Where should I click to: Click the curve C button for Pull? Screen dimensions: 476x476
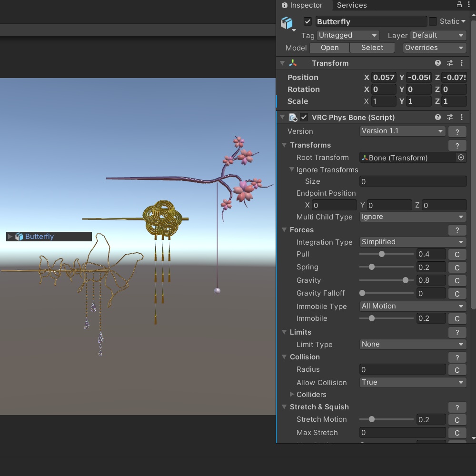(x=457, y=254)
